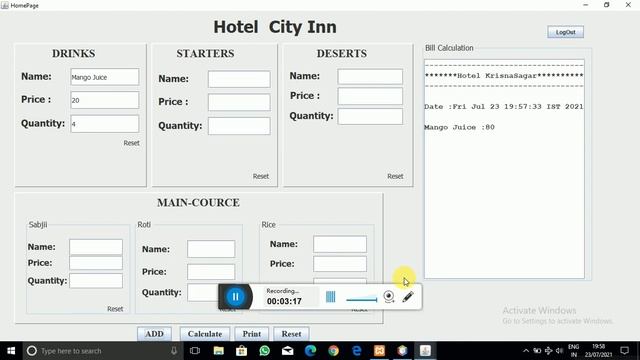This screenshot has height=360, width=640.
Task: Click the 'Bill Calculation' panel label
Action: pos(449,48)
